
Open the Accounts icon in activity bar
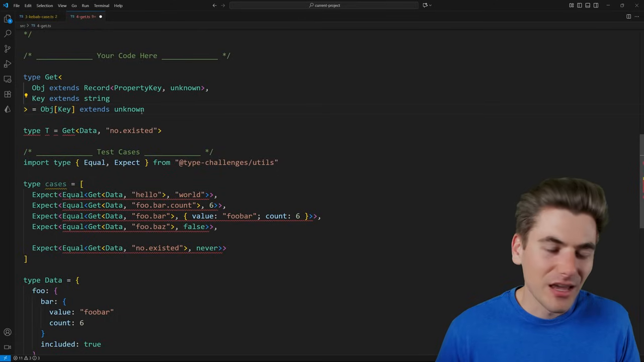pyautogui.click(x=8, y=332)
